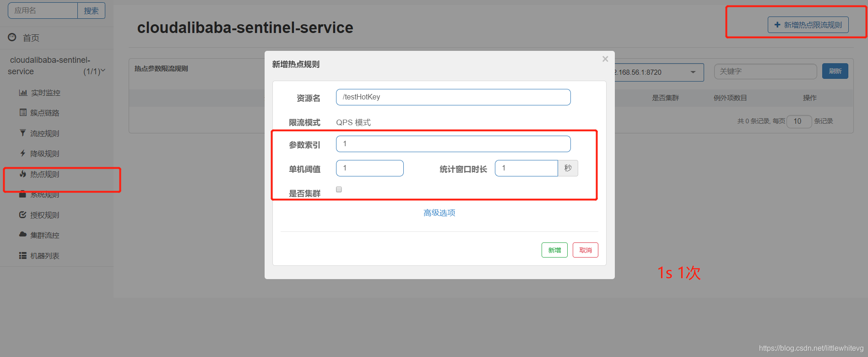This screenshot has width=868, height=357.
Task: Click the cloud icon for 集群流控
Action: pos(23,234)
